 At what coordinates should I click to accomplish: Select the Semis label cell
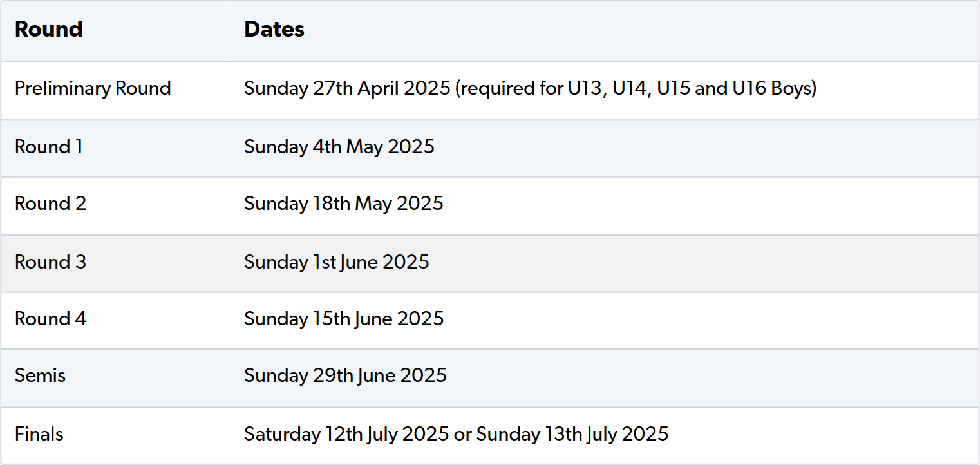pyautogui.click(x=40, y=375)
